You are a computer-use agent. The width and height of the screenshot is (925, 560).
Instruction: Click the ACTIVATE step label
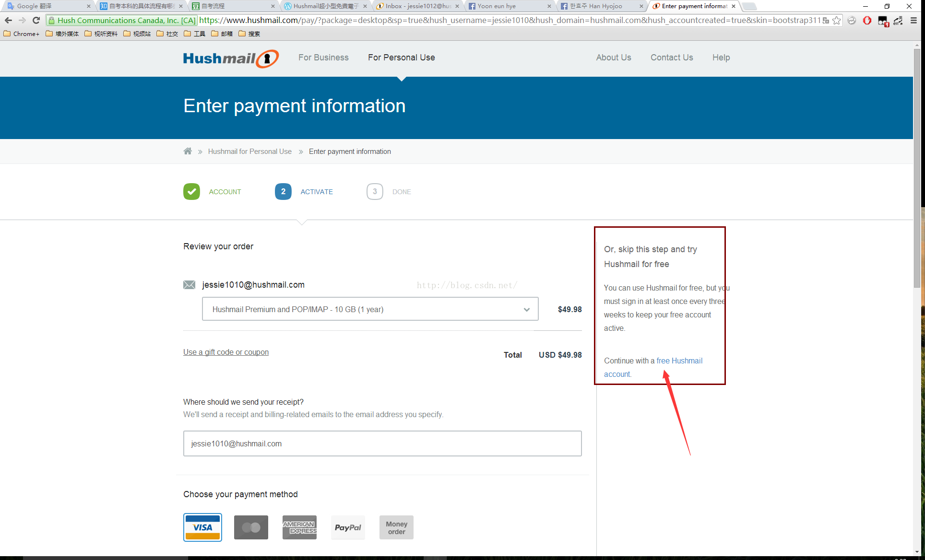coord(317,192)
